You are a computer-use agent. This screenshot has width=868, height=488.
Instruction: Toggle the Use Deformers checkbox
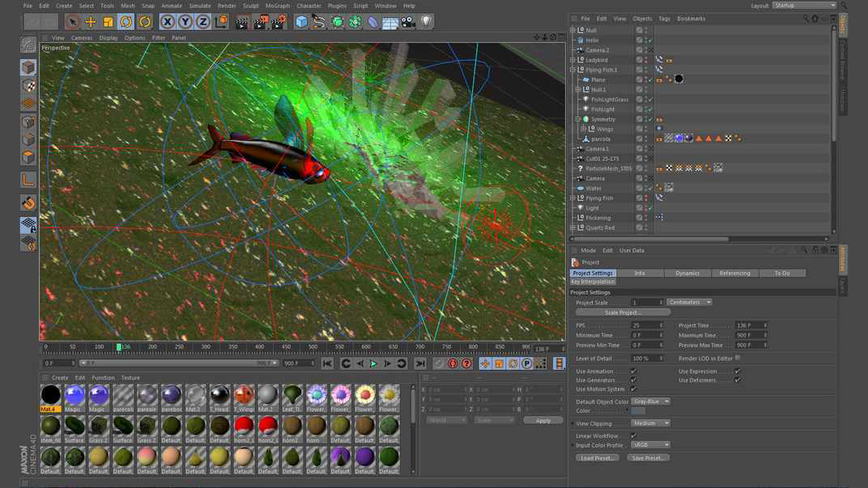738,380
